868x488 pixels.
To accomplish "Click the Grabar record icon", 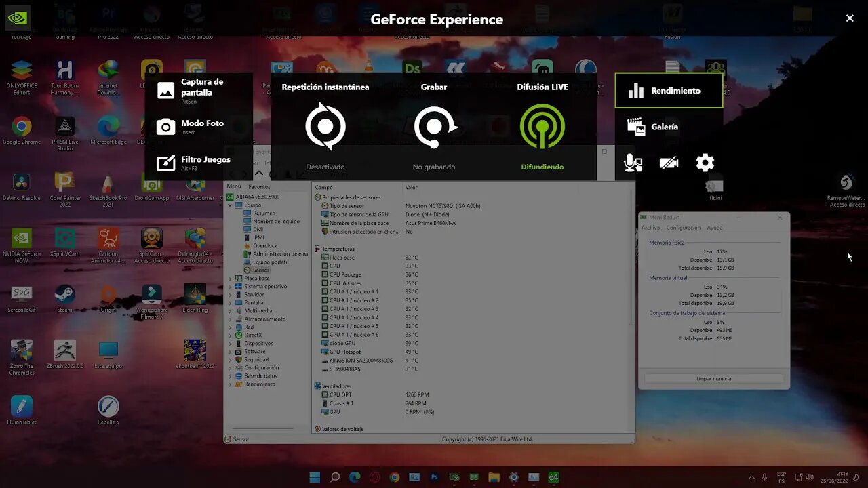I will [x=435, y=127].
